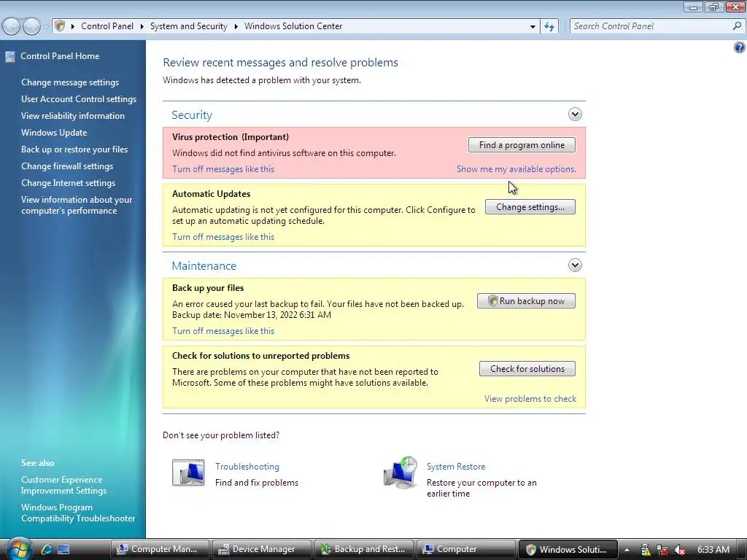Collapse the Maintenance section chevron

click(575, 265)
